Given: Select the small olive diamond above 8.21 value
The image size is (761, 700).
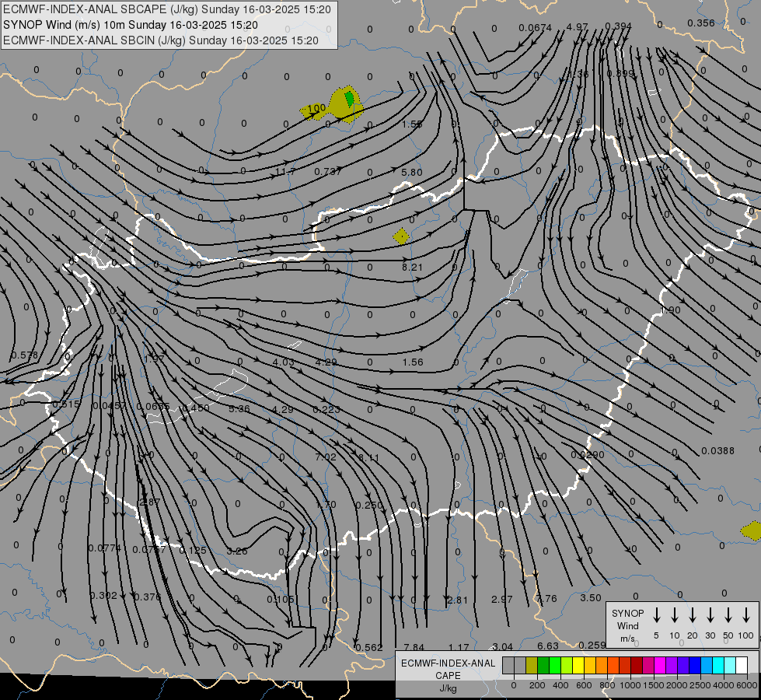Looking at the screenshot, I should [x=401, y=236].
